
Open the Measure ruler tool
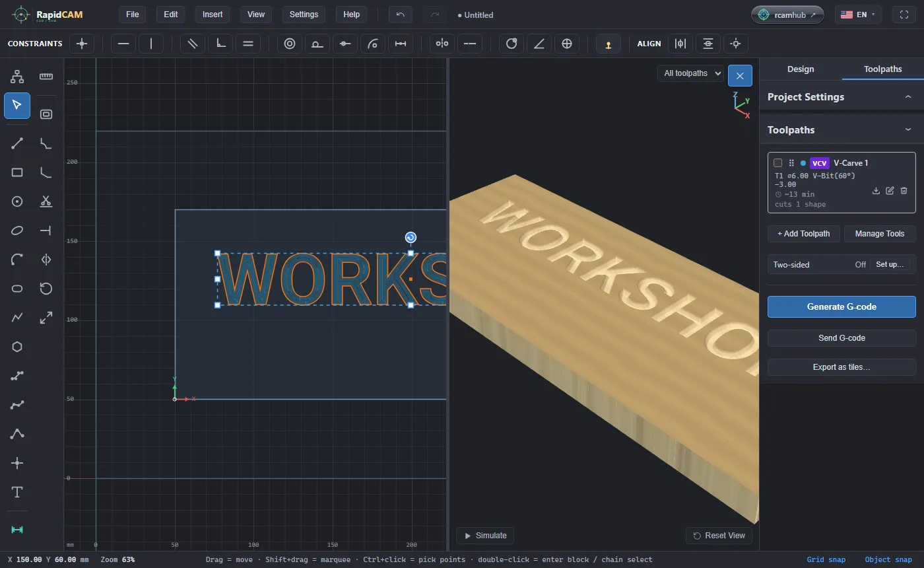(46, 77)
